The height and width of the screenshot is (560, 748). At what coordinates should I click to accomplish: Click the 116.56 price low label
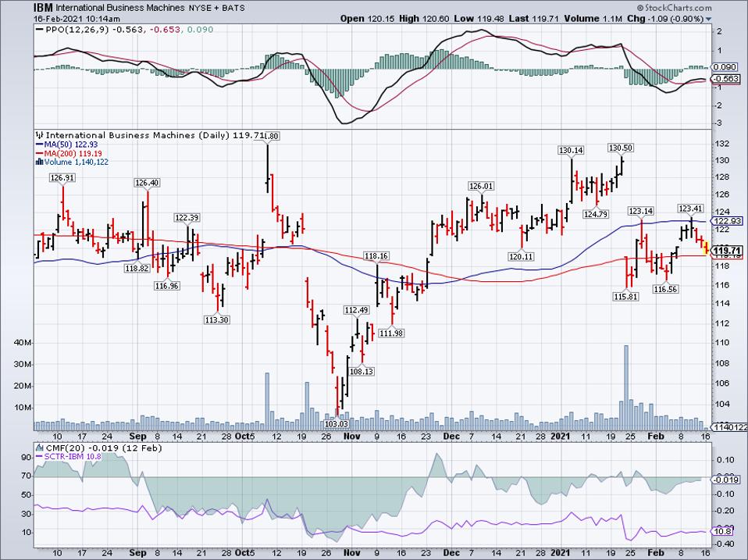coord(665,289)
